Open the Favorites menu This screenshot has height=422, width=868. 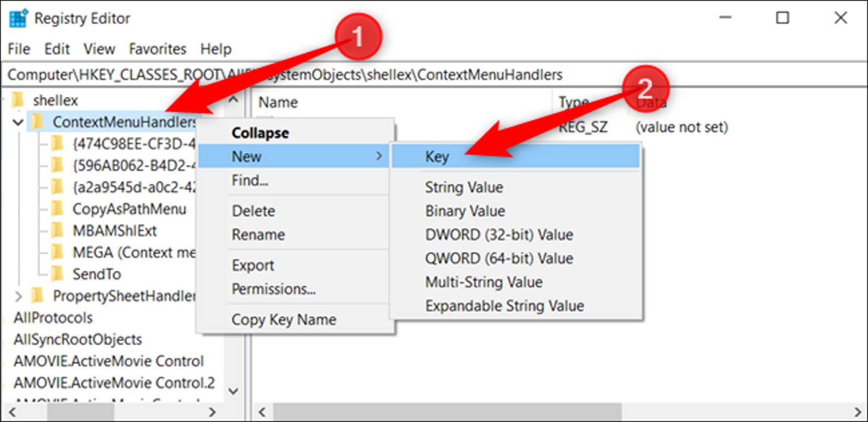tap(158, 49)
